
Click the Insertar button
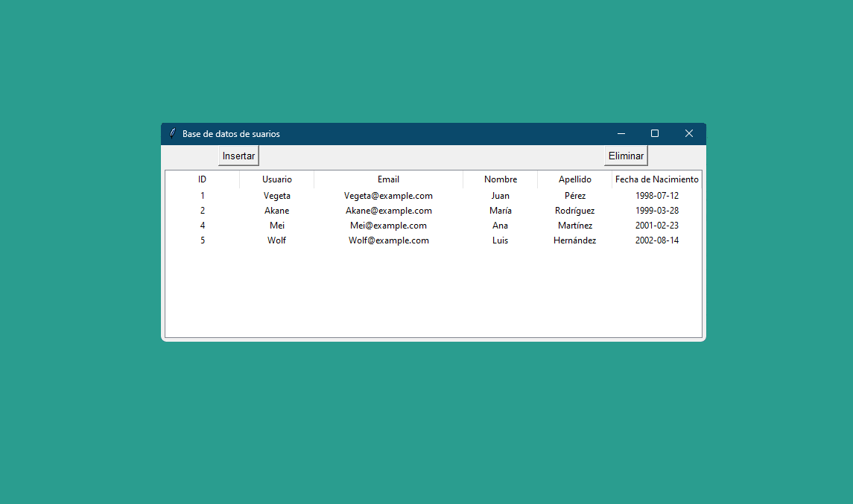(x=238, y=156)
